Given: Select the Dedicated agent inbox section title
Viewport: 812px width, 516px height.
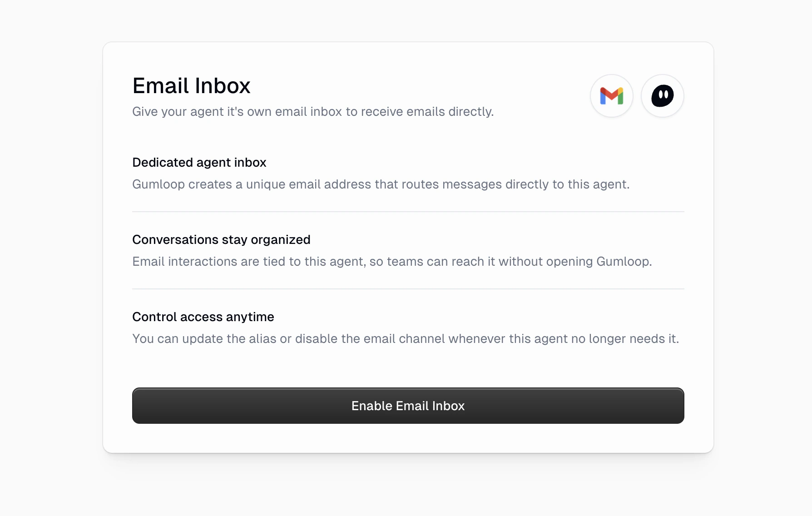Looking at the screenshot, I should tap(199, 162).
